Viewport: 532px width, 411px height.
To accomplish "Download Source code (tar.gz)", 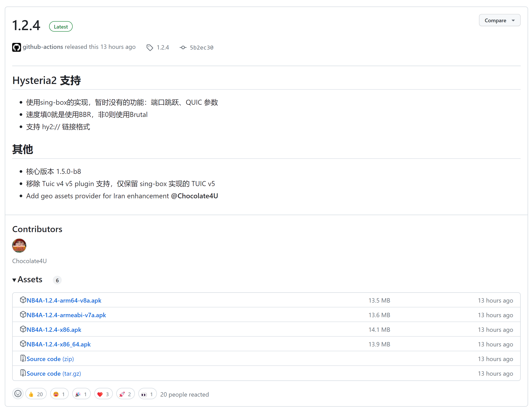I will (54, 373).
